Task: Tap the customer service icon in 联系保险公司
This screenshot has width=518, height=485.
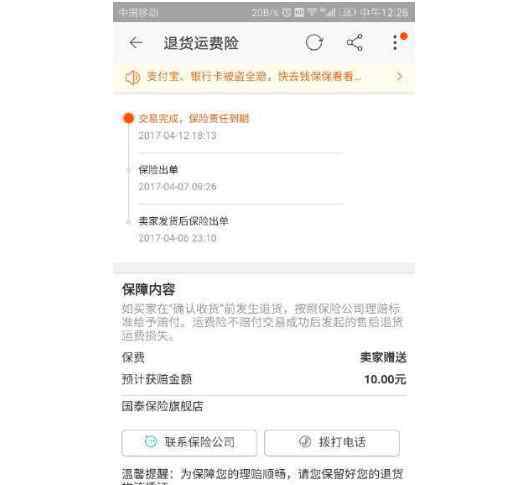Action: tap(151, 442)
